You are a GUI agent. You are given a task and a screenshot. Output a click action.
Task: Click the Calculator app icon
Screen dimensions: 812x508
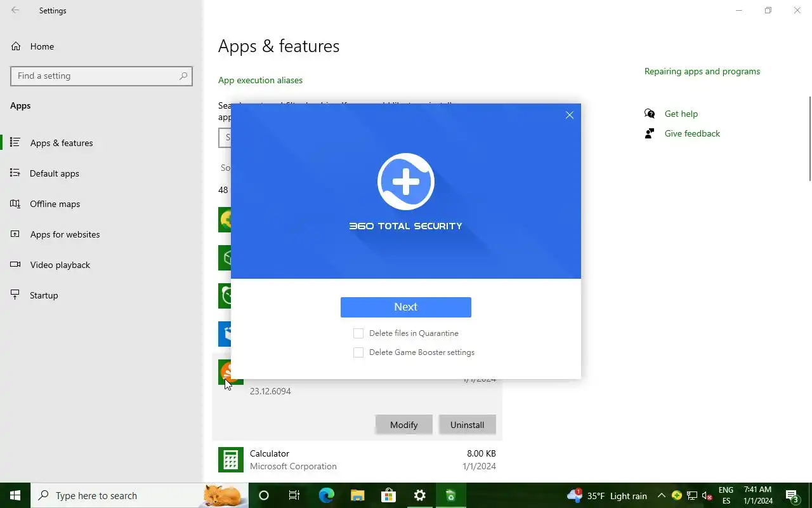(x=231, y=460)
